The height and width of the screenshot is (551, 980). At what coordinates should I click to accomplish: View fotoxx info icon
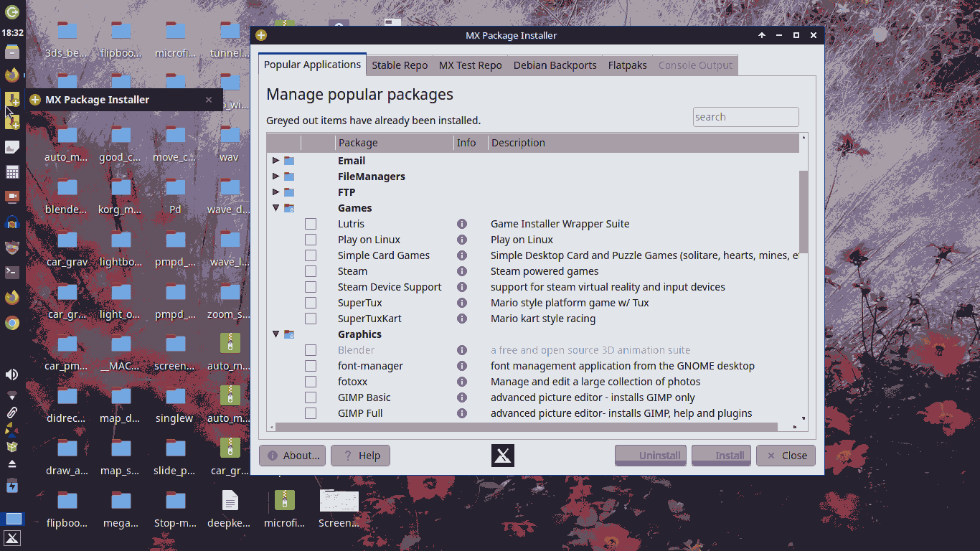tap(462, 382)
